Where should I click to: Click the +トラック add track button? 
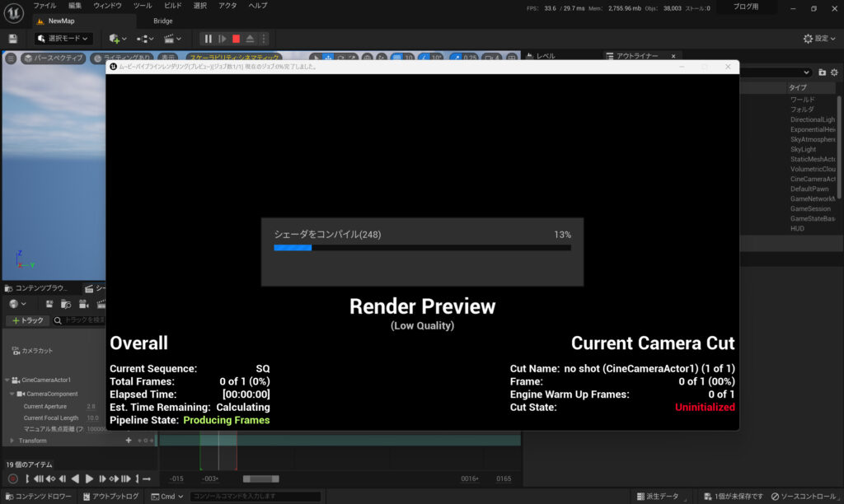[x=27, y=320]
